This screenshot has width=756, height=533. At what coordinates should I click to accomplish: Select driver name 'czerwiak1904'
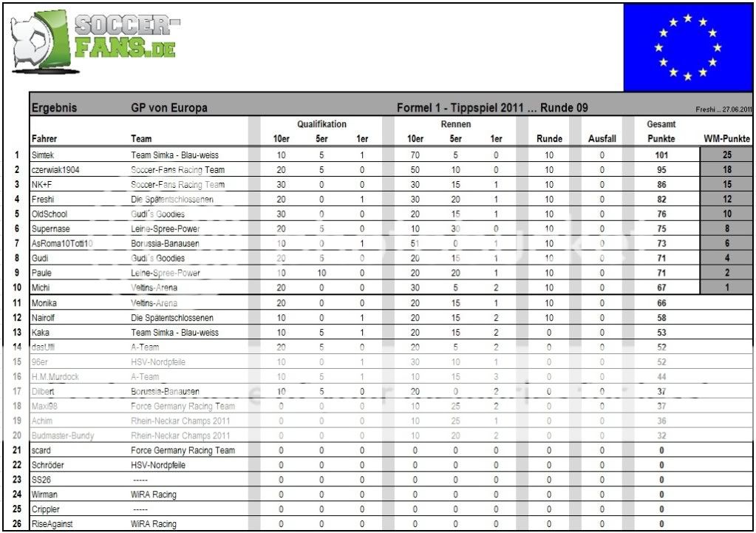55,170
